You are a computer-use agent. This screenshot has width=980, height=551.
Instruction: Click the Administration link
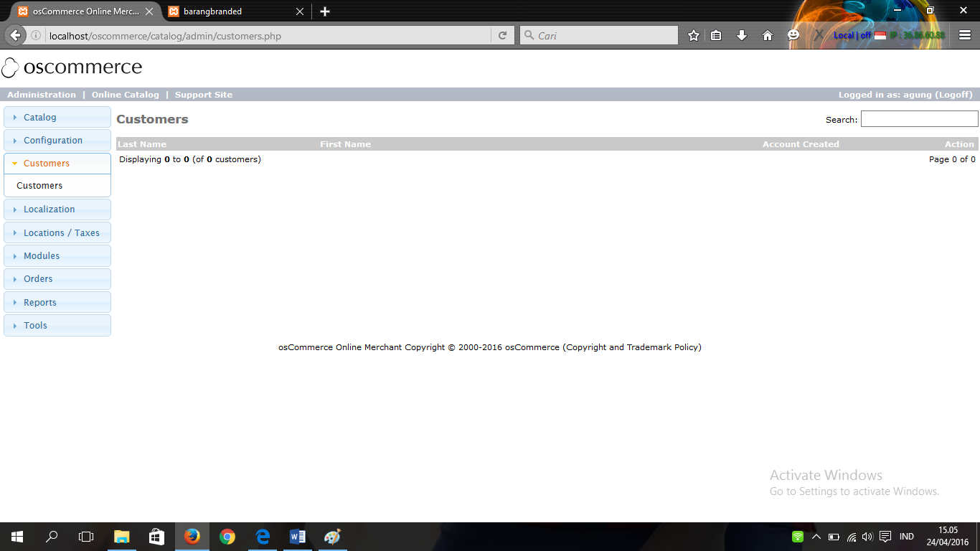tap(42, 95)
